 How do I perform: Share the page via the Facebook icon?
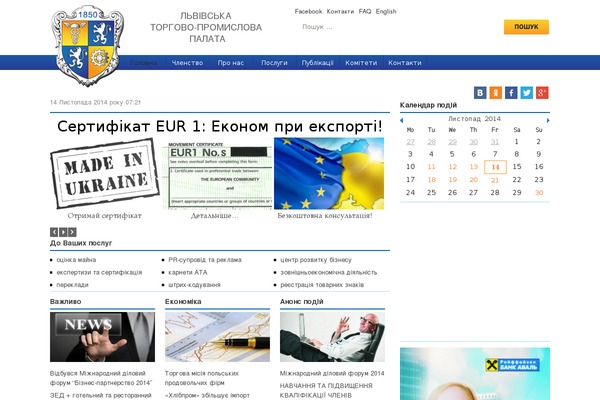tap(511, 93)
